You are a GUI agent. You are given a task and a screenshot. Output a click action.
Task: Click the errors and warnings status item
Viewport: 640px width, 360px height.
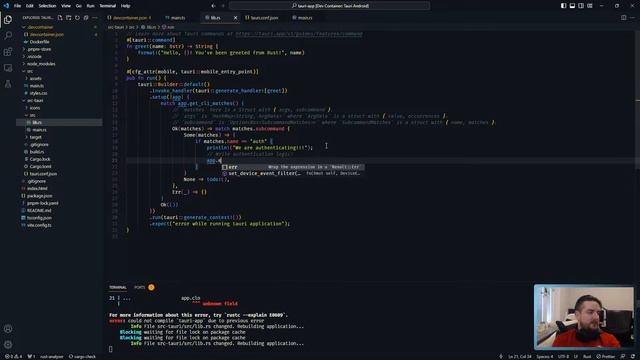pos(13,356)
